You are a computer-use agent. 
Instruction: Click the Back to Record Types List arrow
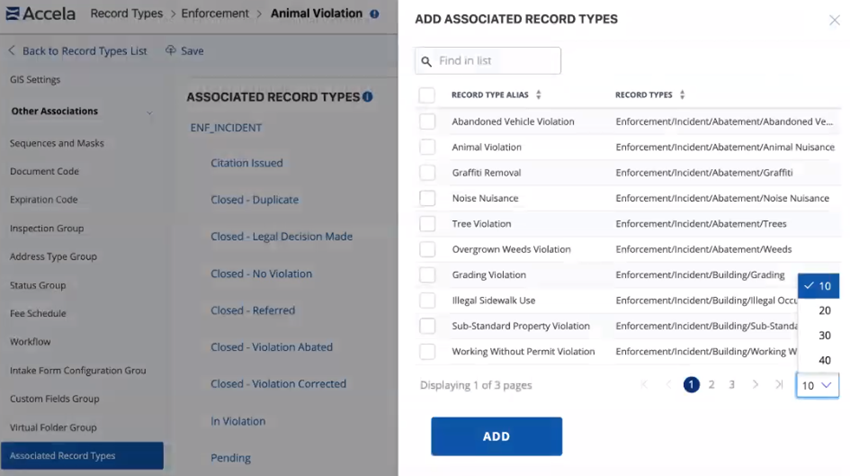pyautogui.click(x=12, y=51)
